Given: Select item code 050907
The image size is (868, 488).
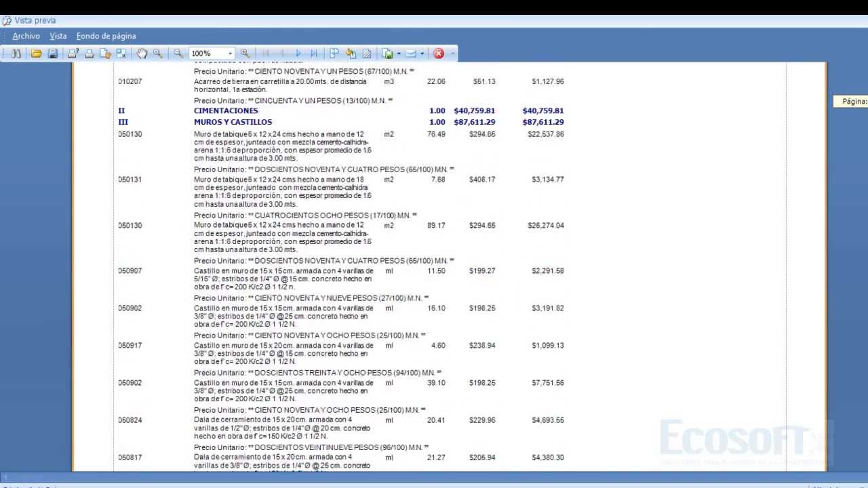Looking at the screenshot, I should [130, 271].
